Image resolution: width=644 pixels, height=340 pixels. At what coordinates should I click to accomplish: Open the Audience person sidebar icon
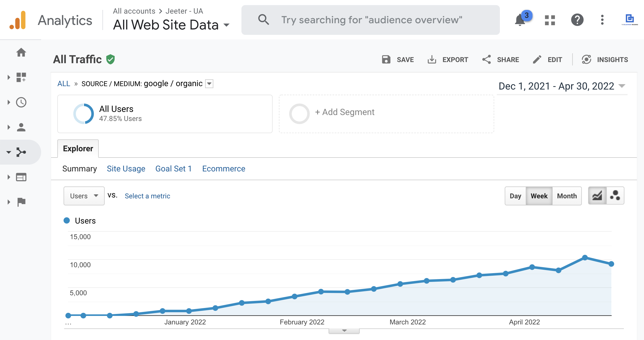click(21, 127)
